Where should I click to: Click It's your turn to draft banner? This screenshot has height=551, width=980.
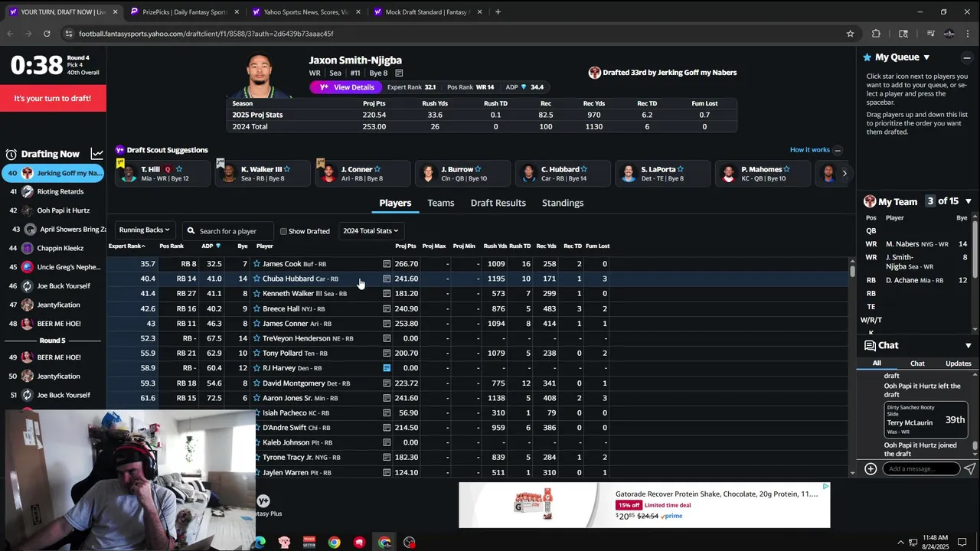pyautogui.click(x=53, y=98)
